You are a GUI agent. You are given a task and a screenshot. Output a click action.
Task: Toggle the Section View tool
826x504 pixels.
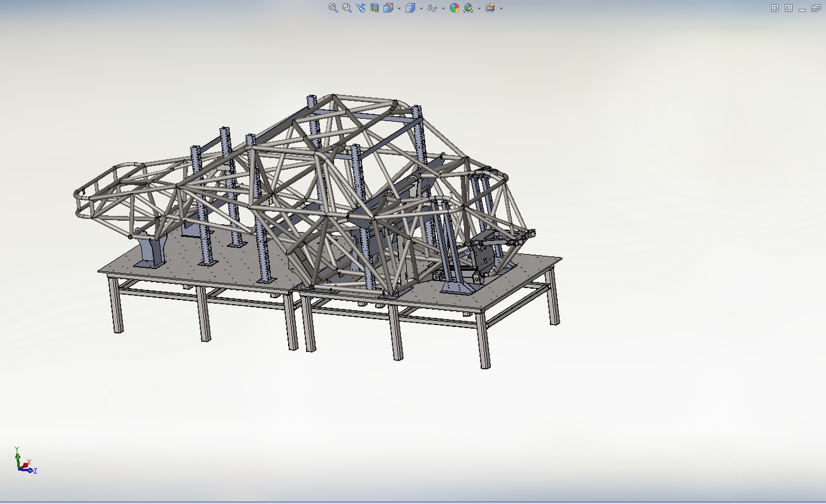pos(375,8)
